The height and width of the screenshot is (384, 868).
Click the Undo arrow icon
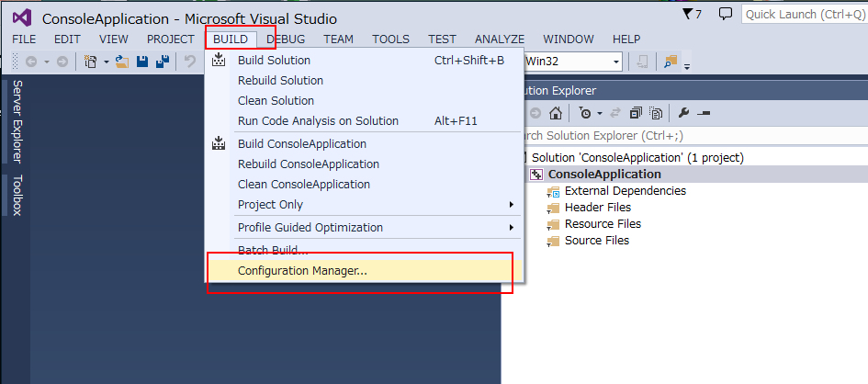pyautogui.click(x=190, y=62)
